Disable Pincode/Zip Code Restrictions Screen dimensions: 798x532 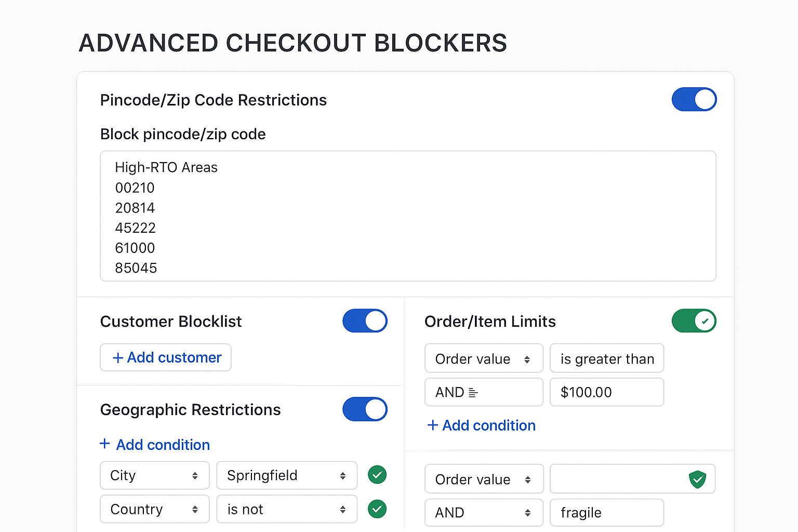tap(695, 99)
